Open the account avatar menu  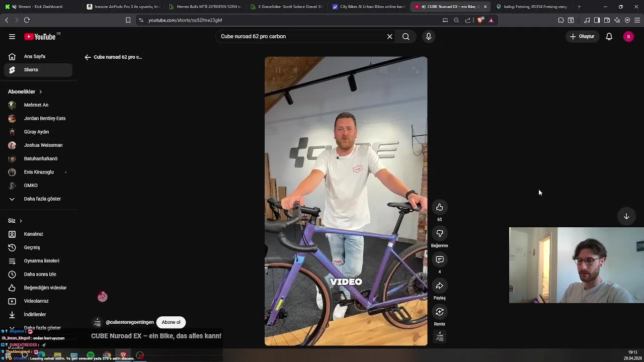pyautogui.click(x=628, y=36)
